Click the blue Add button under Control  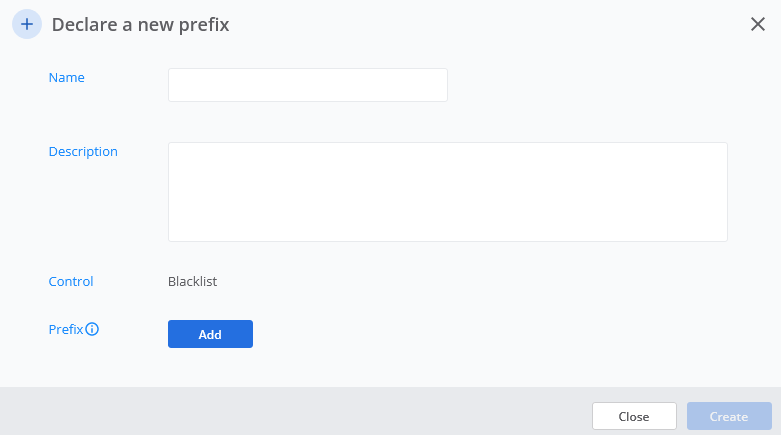210,334
